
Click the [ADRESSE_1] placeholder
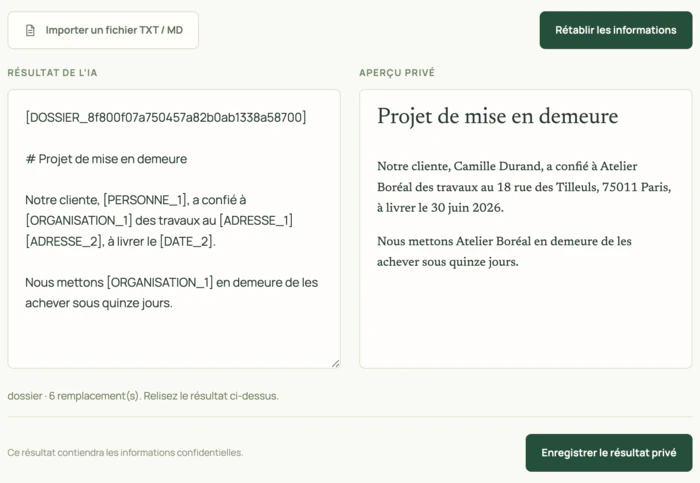[x=256, y=221]
